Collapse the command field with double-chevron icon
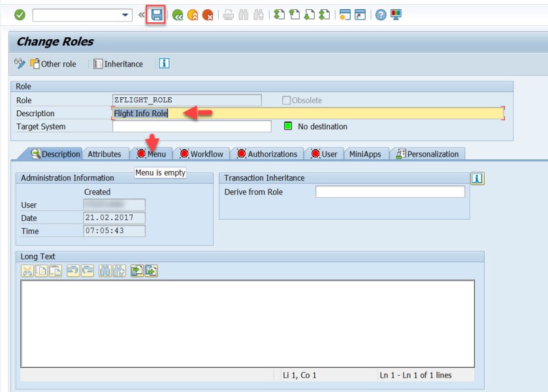 pos(141,15)
